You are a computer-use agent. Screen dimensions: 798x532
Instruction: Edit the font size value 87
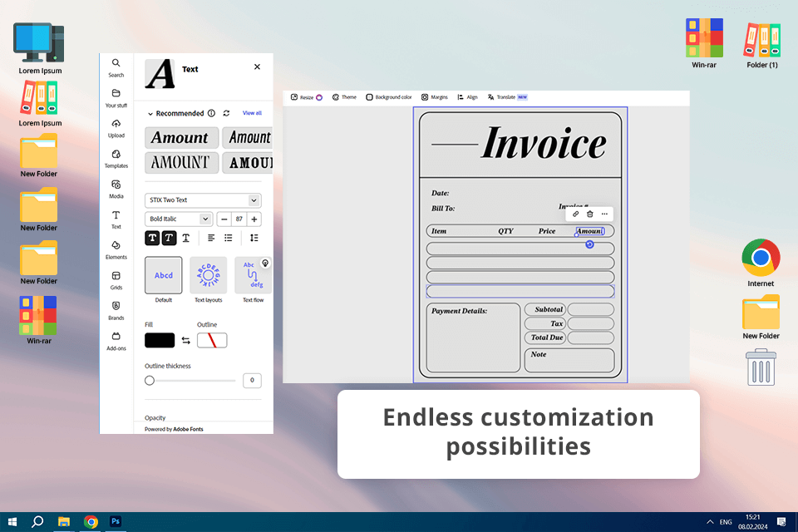pyautogui.click(x=239, y=219)
